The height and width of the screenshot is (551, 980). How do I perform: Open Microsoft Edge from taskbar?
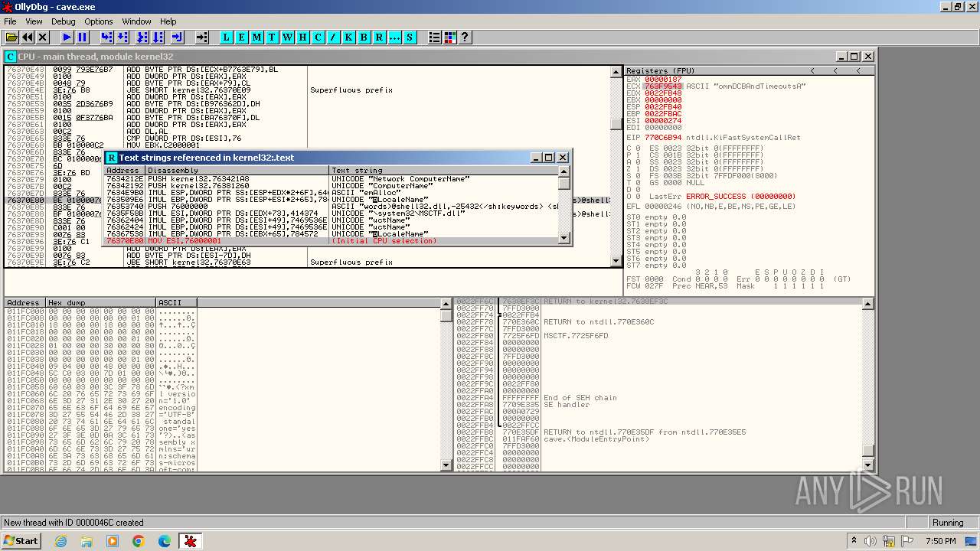tap(164, 541)
